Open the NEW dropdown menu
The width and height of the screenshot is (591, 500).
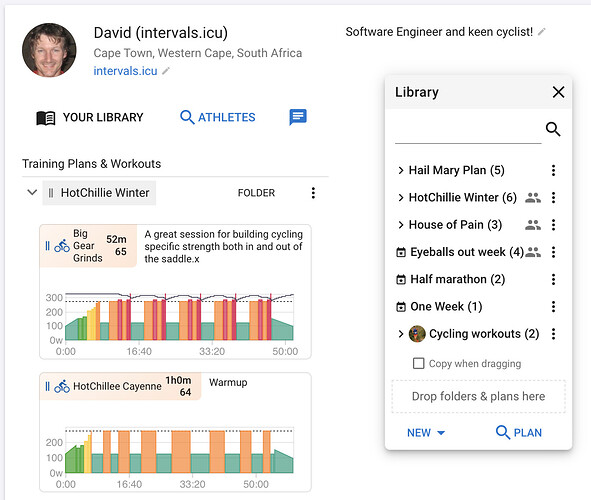tap(426, 433)
